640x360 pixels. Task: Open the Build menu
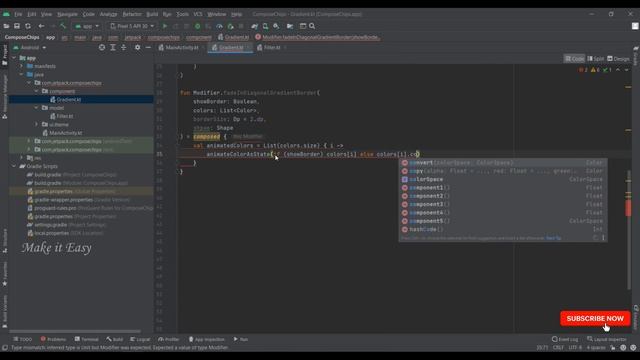tap(152, 14)
